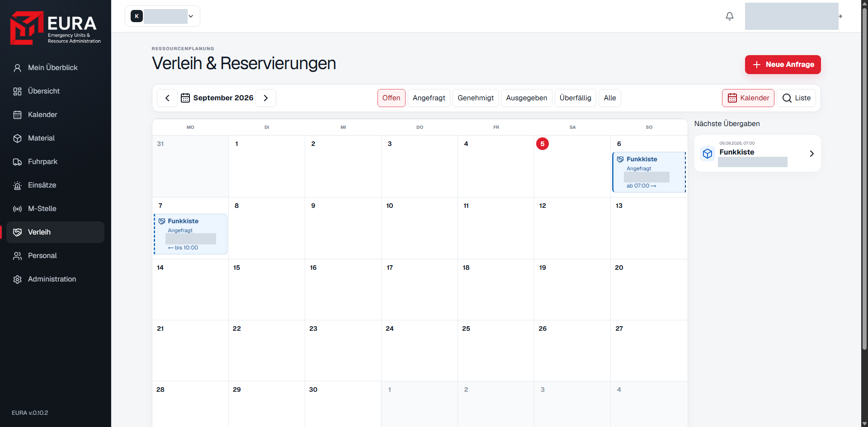This screenshot has width=868, height=427.
Task: Click the Fuhrpark truck icon
Action: (17, 162)
